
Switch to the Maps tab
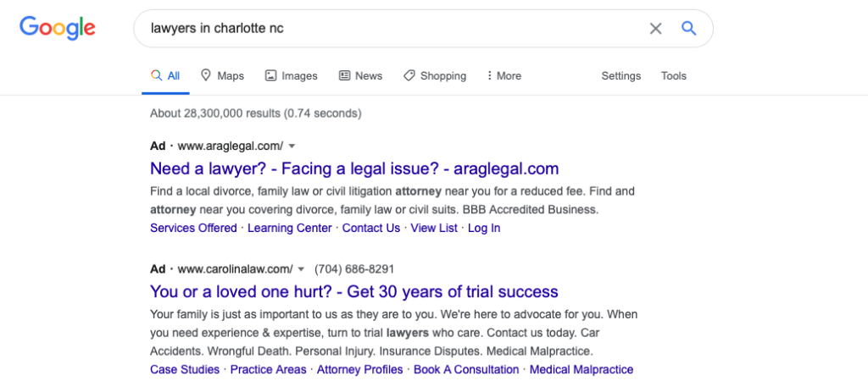coord(222,75)
